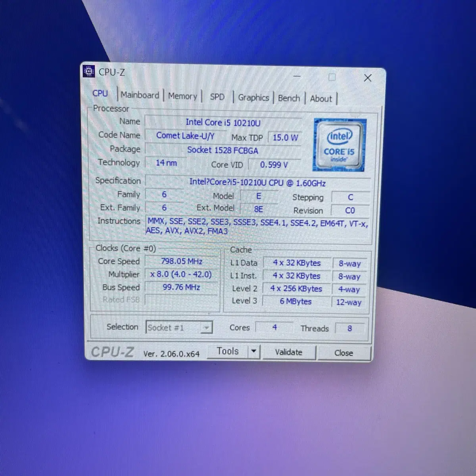Click the Intel Core i5 logo badge
Image resolution: width=476 pixels, height=476 pixels.
pos(339,145)
